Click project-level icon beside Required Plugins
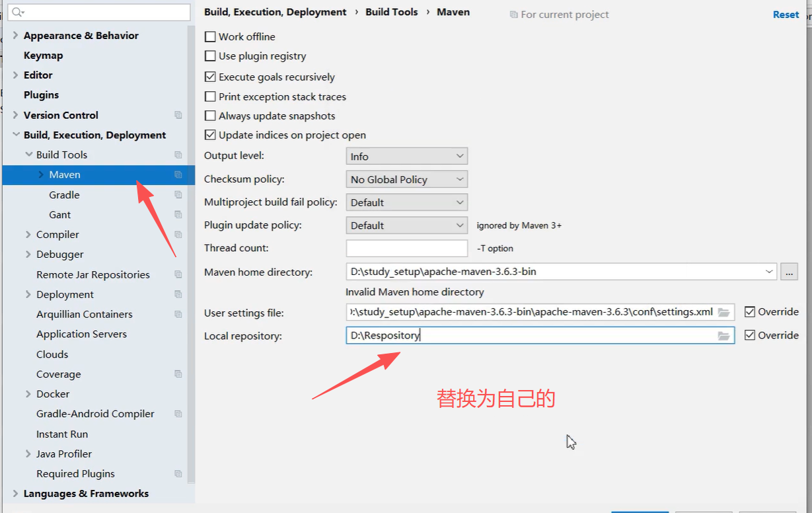The width and height of the screenshot is (812, 513). coord(178,474)
